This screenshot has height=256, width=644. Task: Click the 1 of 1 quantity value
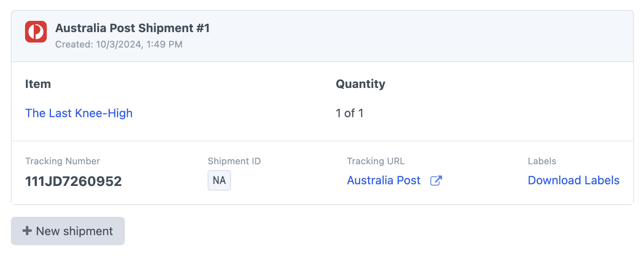[350, 113]
